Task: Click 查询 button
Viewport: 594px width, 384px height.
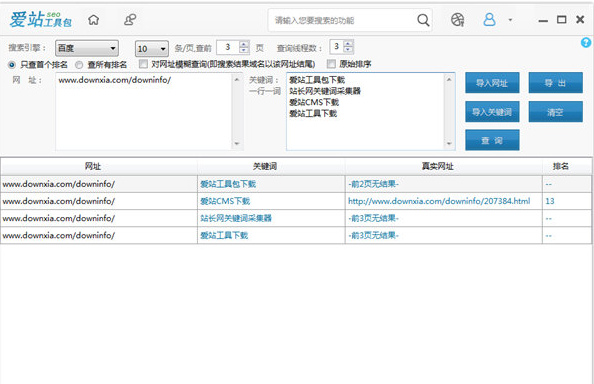Action: (x=492, y=140)
